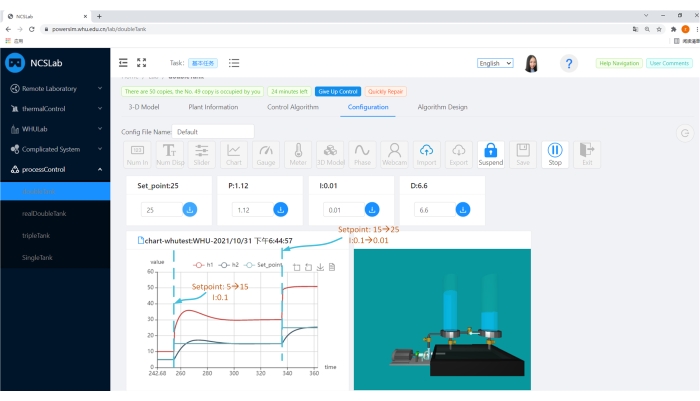Select the Chart widget tool
The width and height of the screenshot is (700, 401).
[x=234, y=153]
